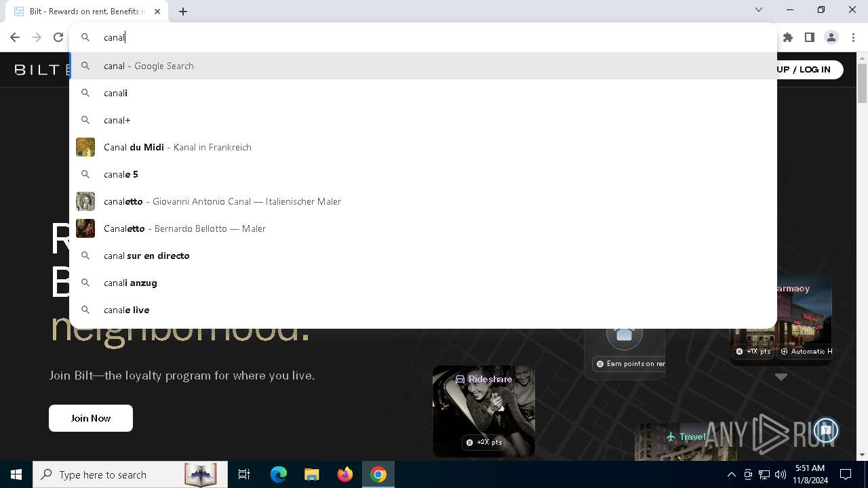Choose the 'canali anzug' suggestion
The width and height of the screenshot is (868, 488).
(x=424, y=283)
